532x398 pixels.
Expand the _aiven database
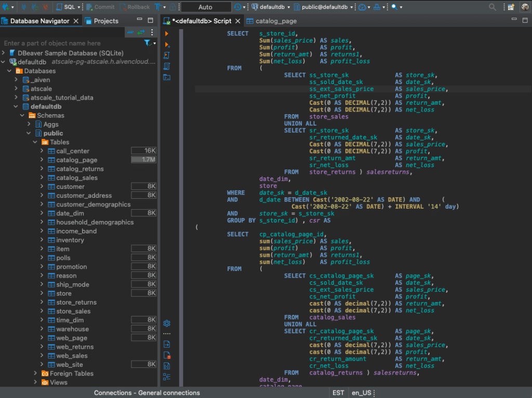coord(16,80)
